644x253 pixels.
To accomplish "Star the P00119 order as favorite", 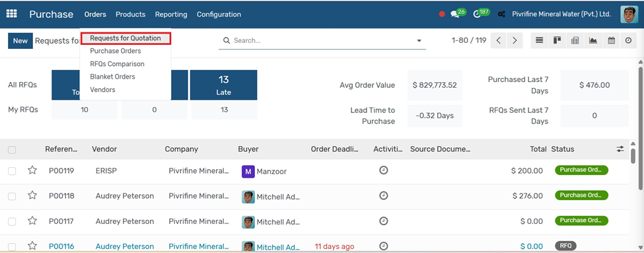I will tap(32, 170).
